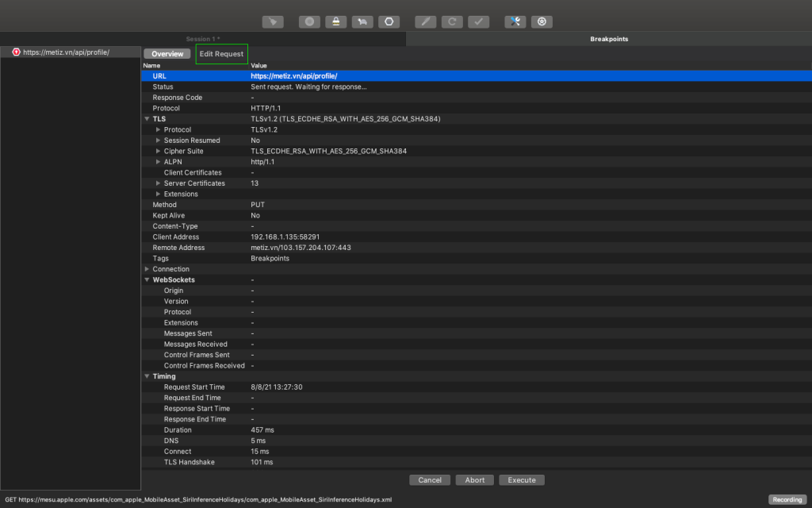812x508 pixels.
Task: Validate the response with the checkmark icon
Action: coord(478,21)
